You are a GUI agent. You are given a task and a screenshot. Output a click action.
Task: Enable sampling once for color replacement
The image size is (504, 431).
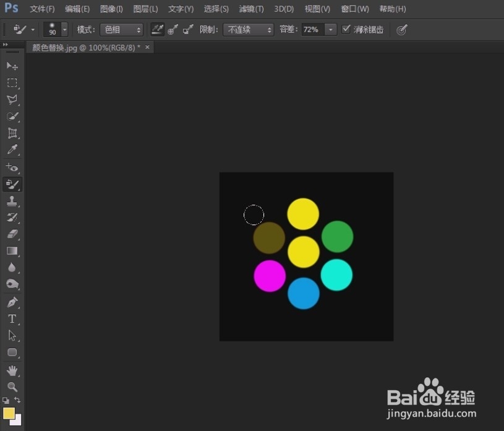point(173,29)
